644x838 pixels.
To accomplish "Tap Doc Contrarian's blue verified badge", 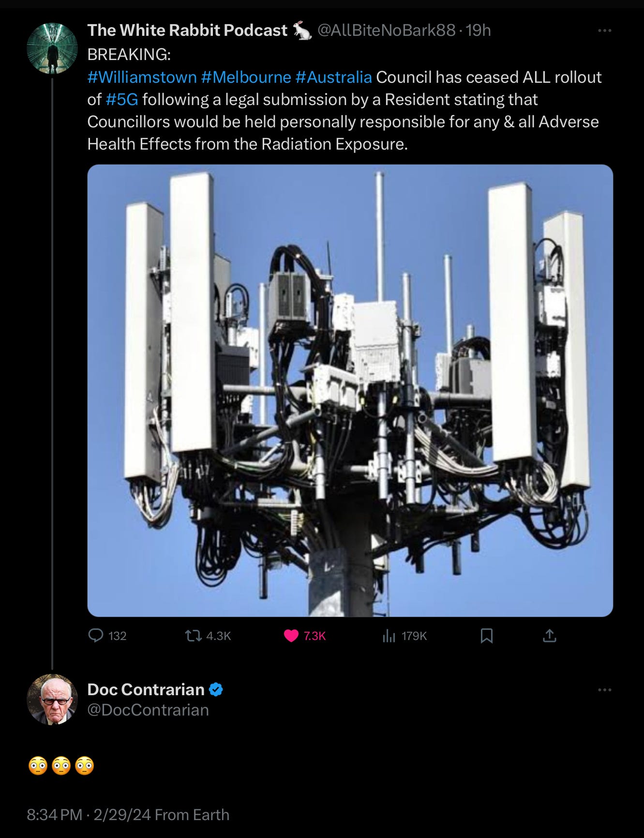I will [216, 689].
